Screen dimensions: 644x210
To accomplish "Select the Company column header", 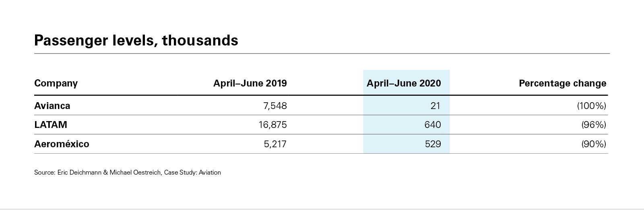I will 56,83.
